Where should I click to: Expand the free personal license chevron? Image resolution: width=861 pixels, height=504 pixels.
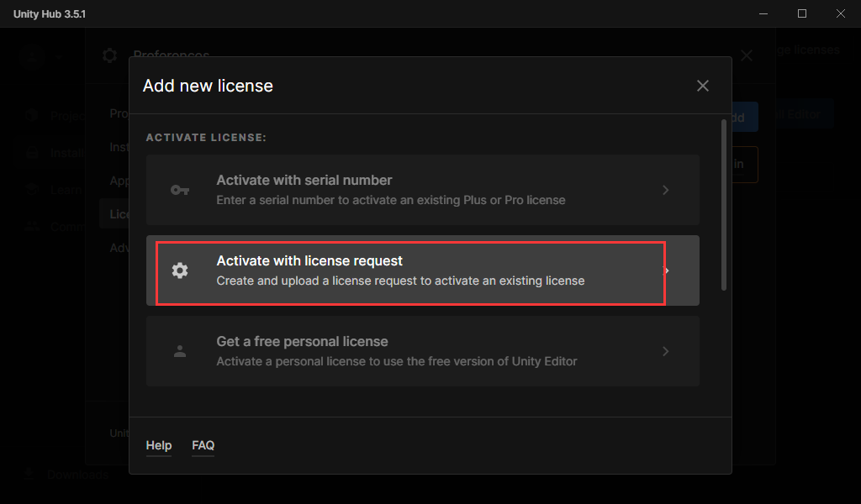(665, 351)
